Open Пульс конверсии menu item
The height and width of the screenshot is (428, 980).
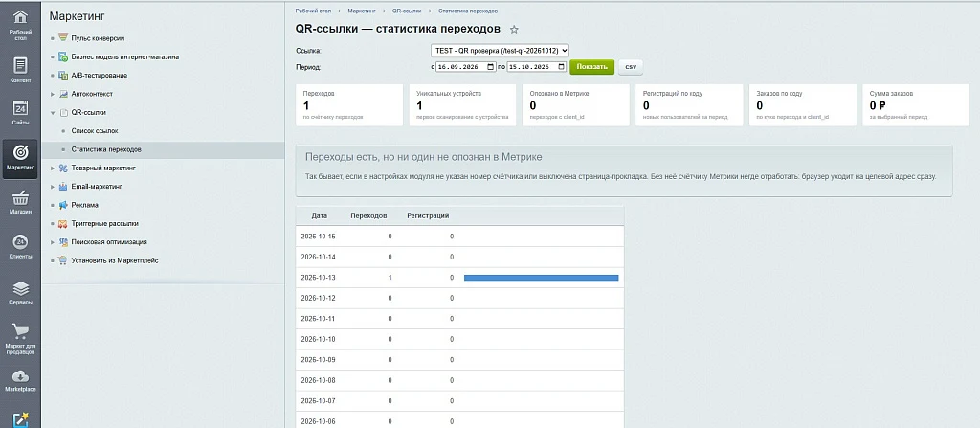point(98,38)
